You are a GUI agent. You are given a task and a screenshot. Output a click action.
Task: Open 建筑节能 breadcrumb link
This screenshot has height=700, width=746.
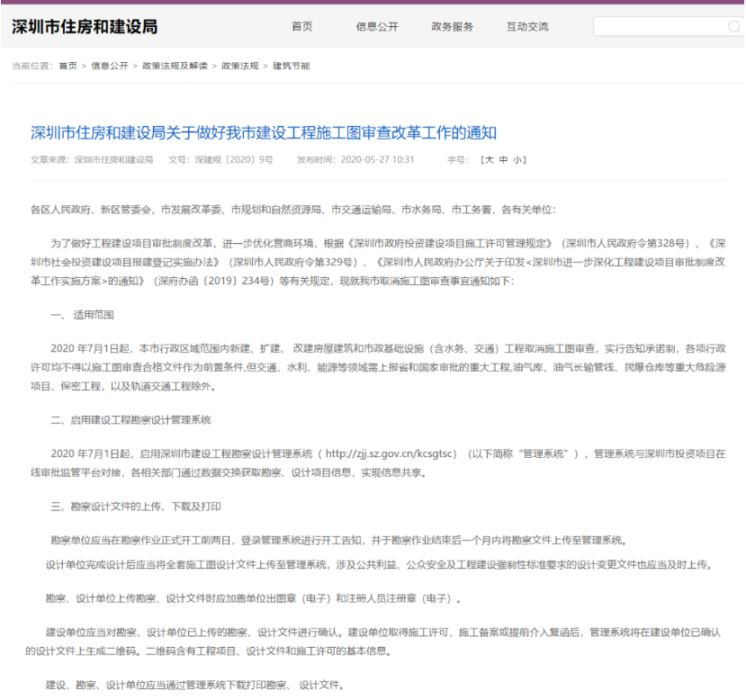(292, 66)
